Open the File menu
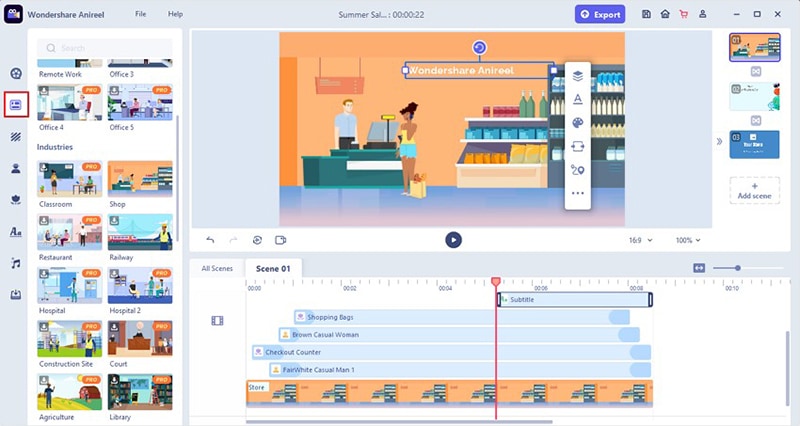The height and width of the screenshot is (426, 800). coord(140,14)
